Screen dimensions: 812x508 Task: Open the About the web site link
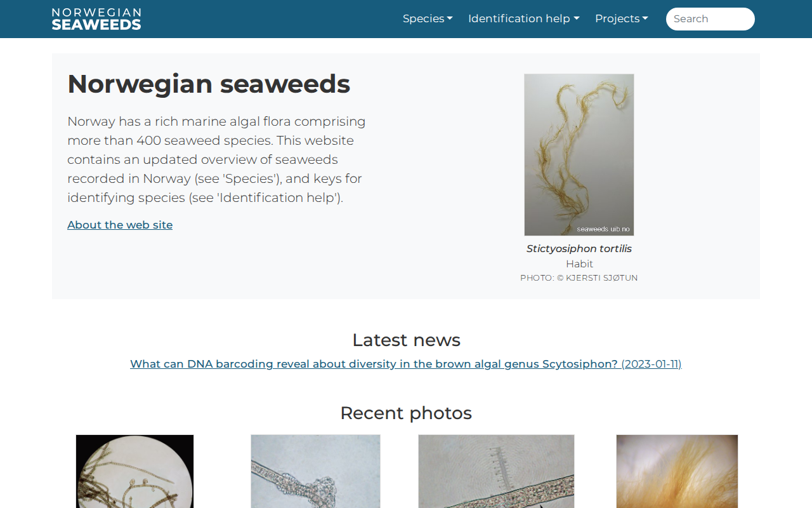pyautogui.click(x=120, y=225)
